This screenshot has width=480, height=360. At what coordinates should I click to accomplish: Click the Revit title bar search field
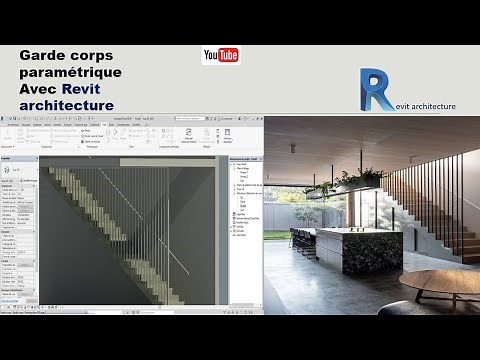[x=190, y=118]
